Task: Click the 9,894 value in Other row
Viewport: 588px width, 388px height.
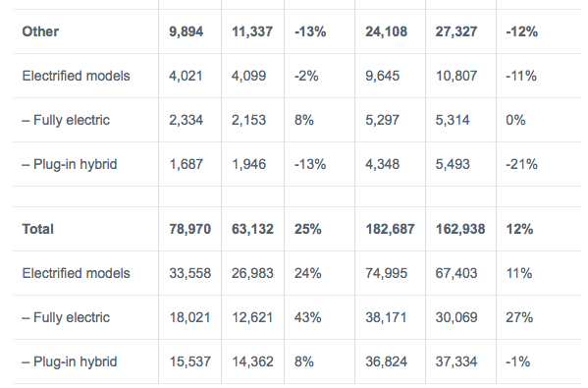Action: pos(186,31)
